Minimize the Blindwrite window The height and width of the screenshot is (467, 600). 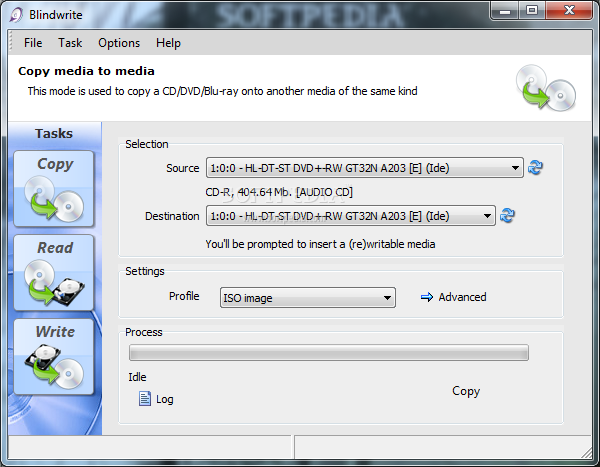coord(505,10)
